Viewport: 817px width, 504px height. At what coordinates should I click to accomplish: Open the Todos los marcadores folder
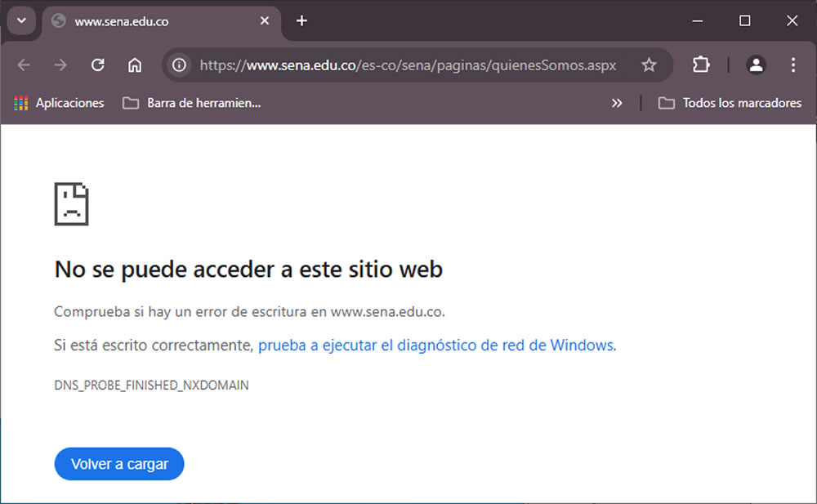tap(730, 103)
